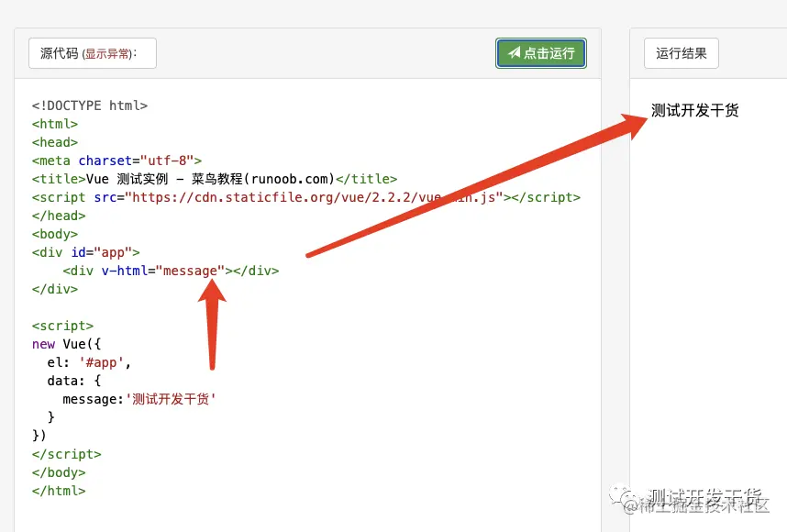Image resolution: width=787 pixels, height=532 pixels.
Task: Click the message:'测试开发干货' code line
Action: point(139,399)
